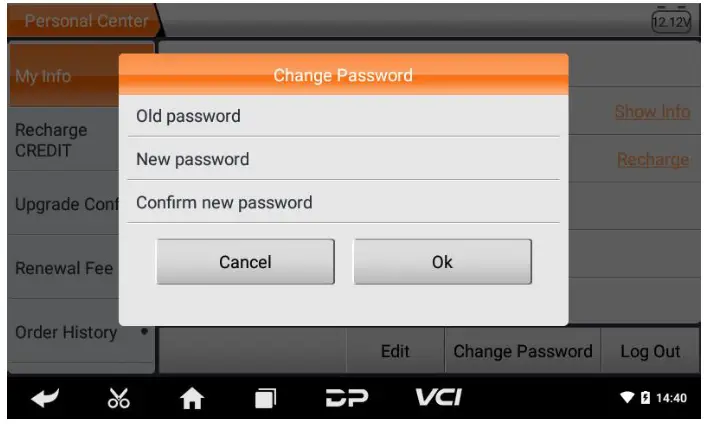Select the Renewal Fee menu item

click(x=63, y=268)
